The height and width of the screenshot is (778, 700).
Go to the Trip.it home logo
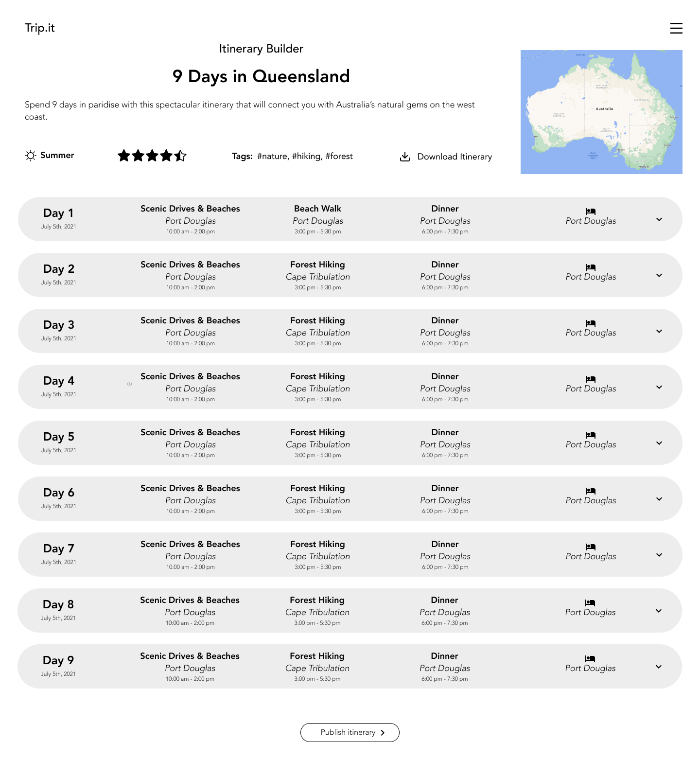(x=40, y=28)
